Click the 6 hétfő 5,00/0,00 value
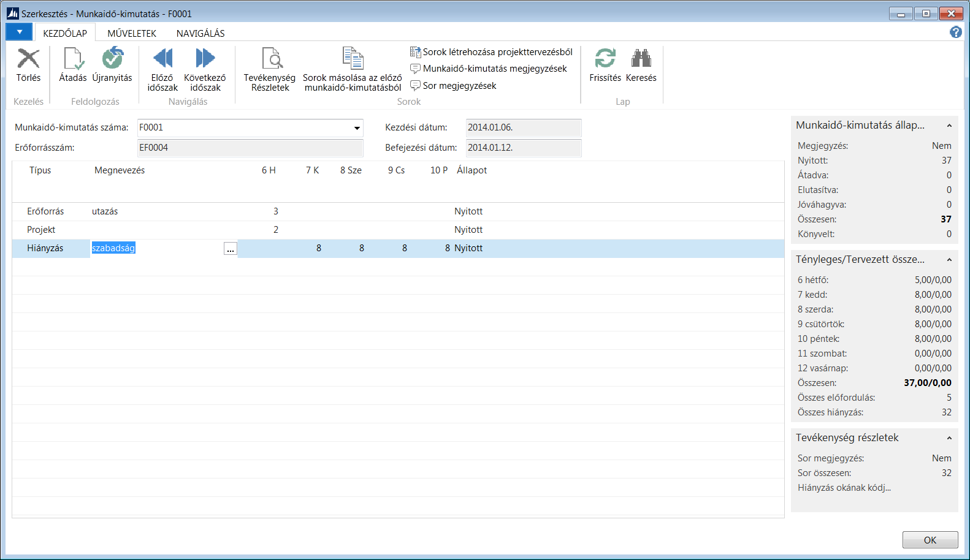This screenshot has height=560, width=970. 933,280
